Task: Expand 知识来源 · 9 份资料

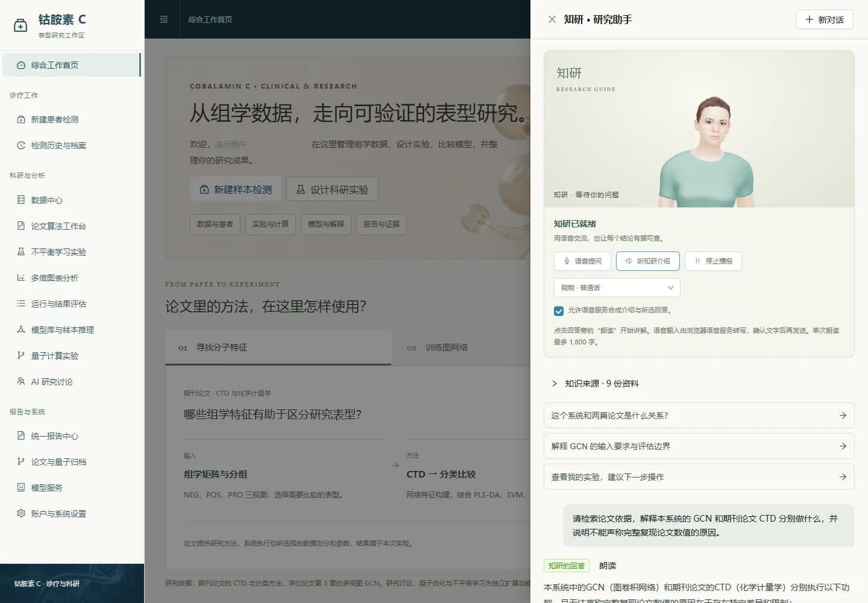Action: point(596,384)
